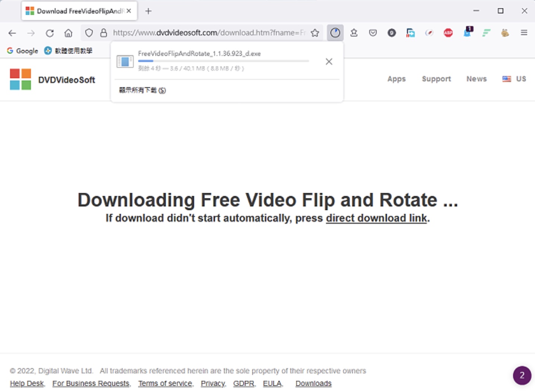
Task: Click the DVDVideoSoft colored squares logo
Action: tap(20, 79)
